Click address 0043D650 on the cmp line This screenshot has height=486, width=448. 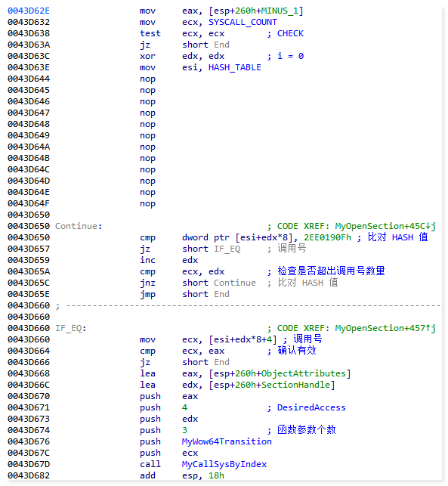pyautogui.click(x=29, y=238)
